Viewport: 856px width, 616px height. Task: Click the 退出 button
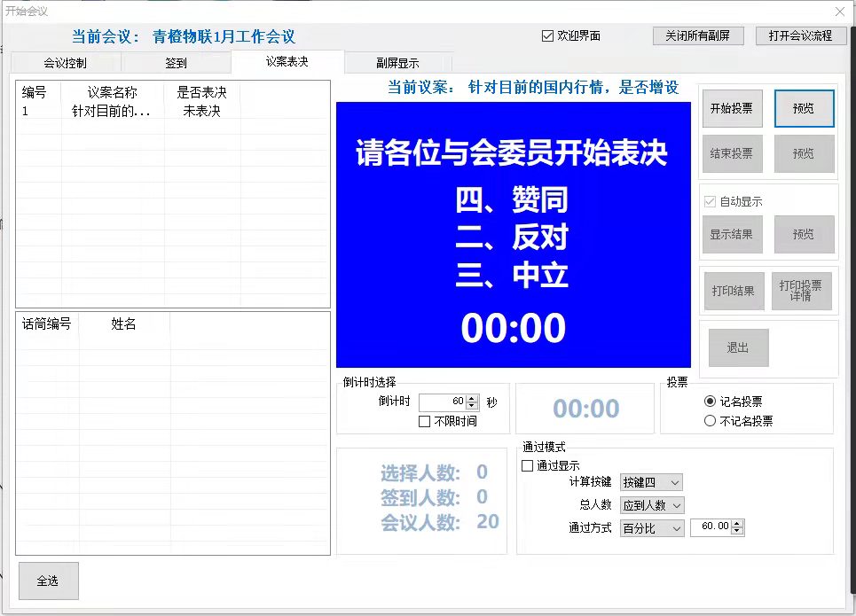pyautogui.click(x=738, y=347)
